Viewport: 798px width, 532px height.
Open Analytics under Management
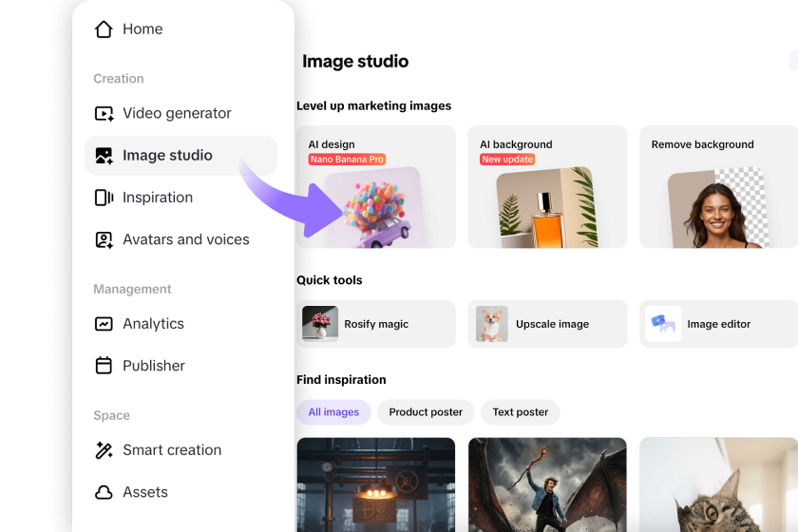tap(153, 324)
